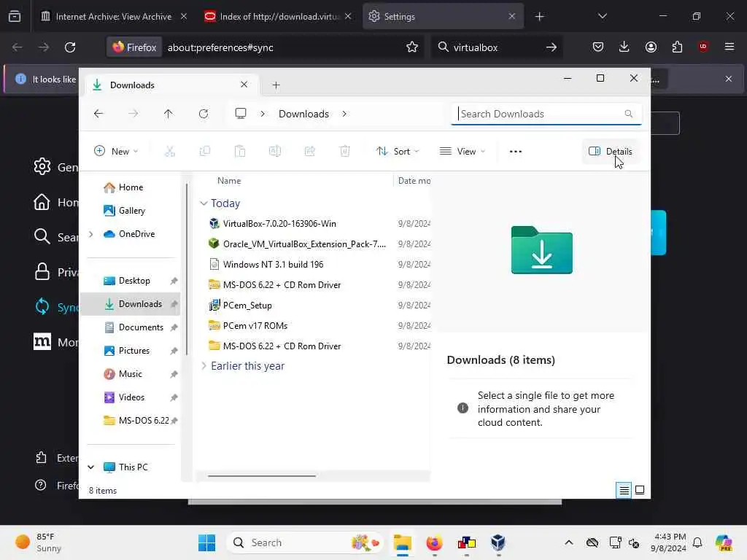Select PCem v17 ROMs folder
Screen dimensions: 747x560
pos(255,326)
